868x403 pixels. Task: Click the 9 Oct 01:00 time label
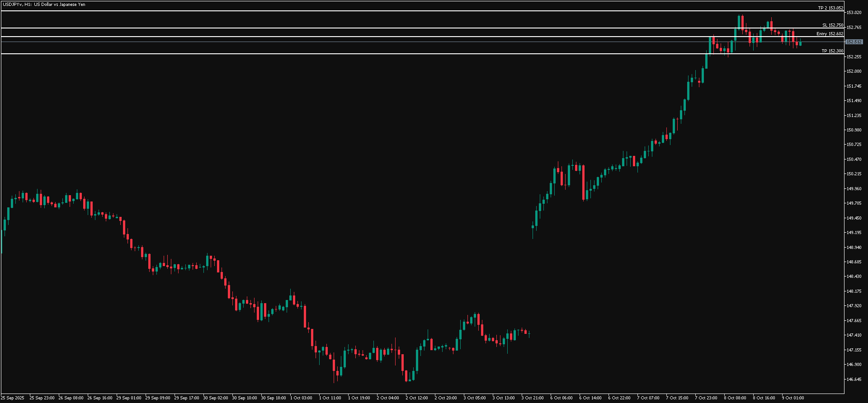pyautogui.click(x=793, y=398)
